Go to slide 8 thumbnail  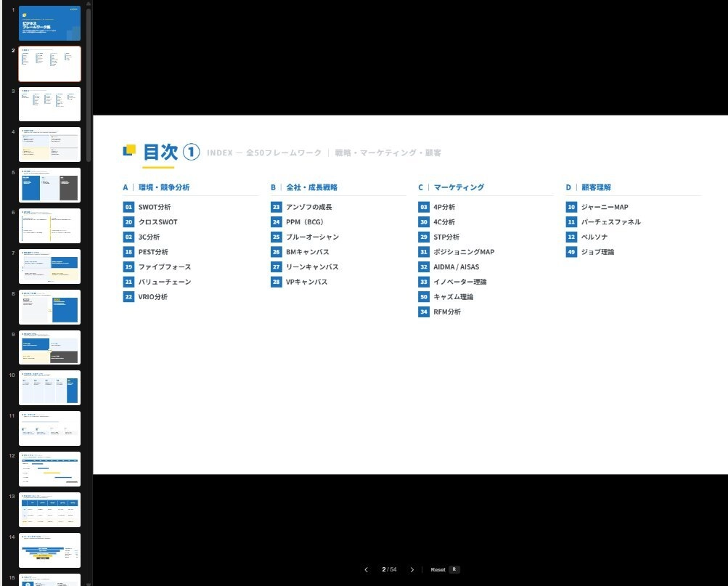click(49, 307)
